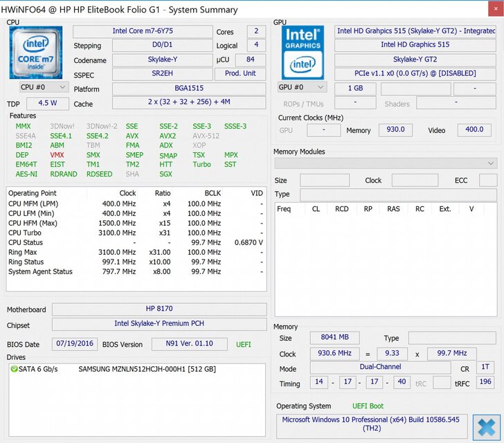504x443 pixels.
Task: Click the Prod. Unit box
Action: [240, 74]
